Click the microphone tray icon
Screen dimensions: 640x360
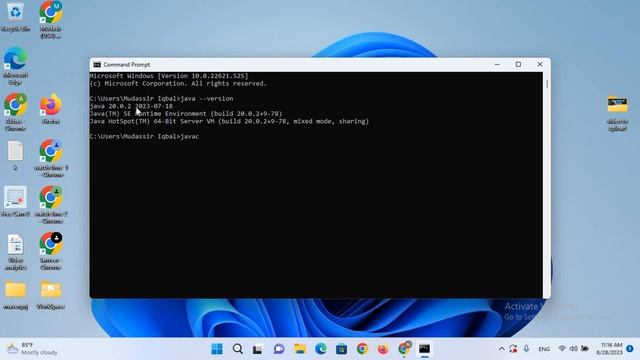point(527,349)
